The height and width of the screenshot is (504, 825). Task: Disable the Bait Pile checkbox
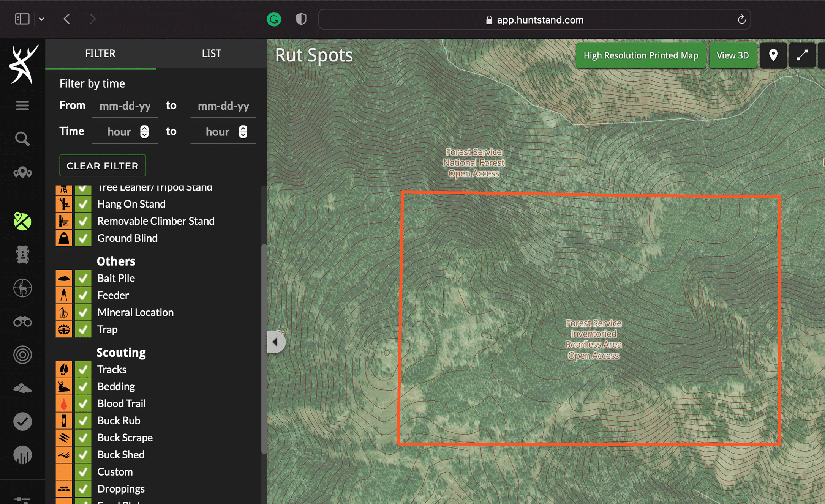pos(83,278)
